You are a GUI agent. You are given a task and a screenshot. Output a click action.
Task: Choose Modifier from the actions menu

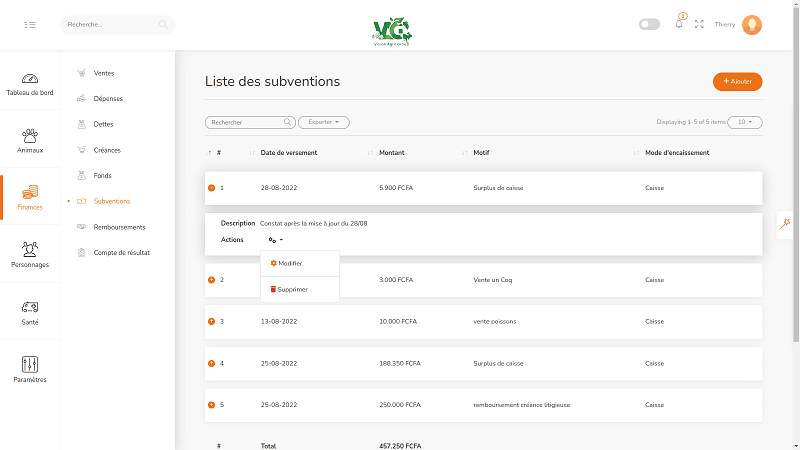[x=287, y=263]
